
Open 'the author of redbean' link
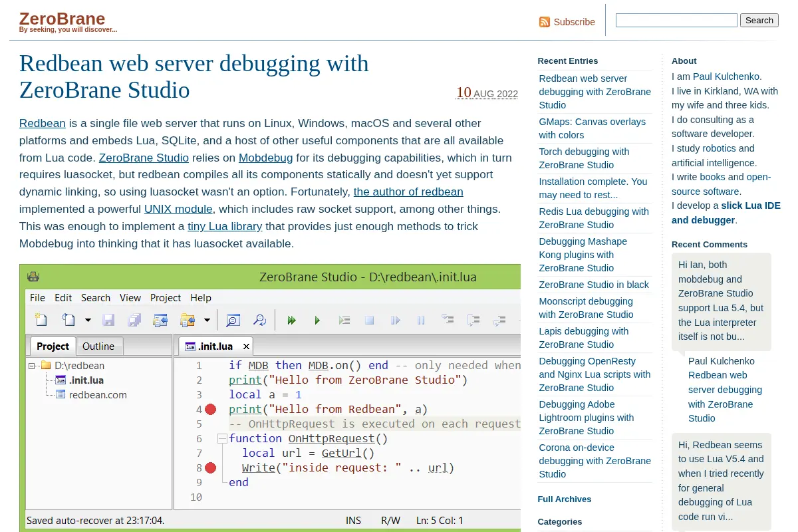(408, 192)
